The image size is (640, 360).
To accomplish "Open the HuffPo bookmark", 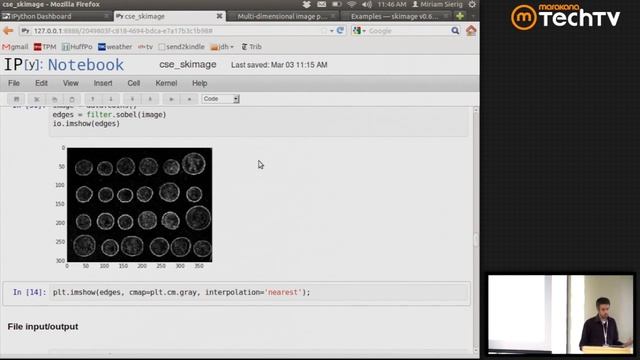I will pyautogui.click(x=77, y=47).
